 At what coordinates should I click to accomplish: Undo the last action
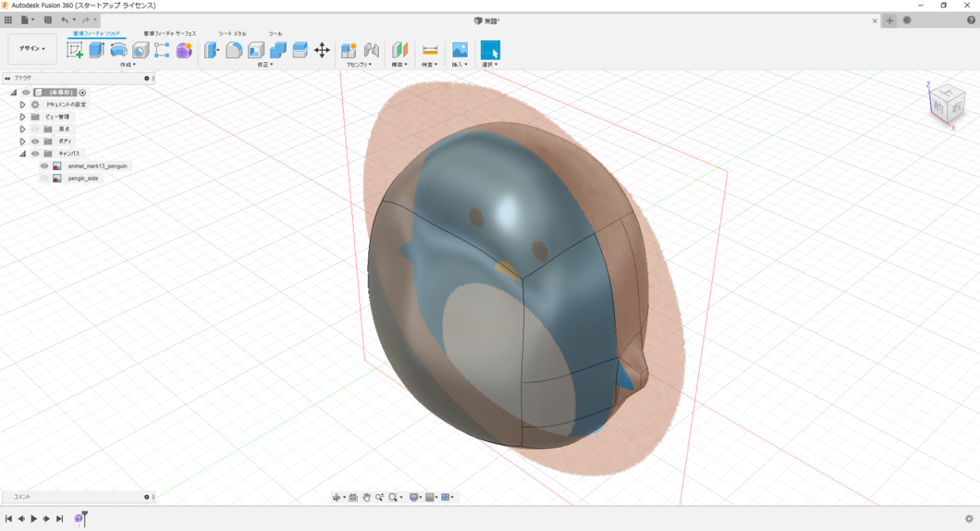click(65, 20)
